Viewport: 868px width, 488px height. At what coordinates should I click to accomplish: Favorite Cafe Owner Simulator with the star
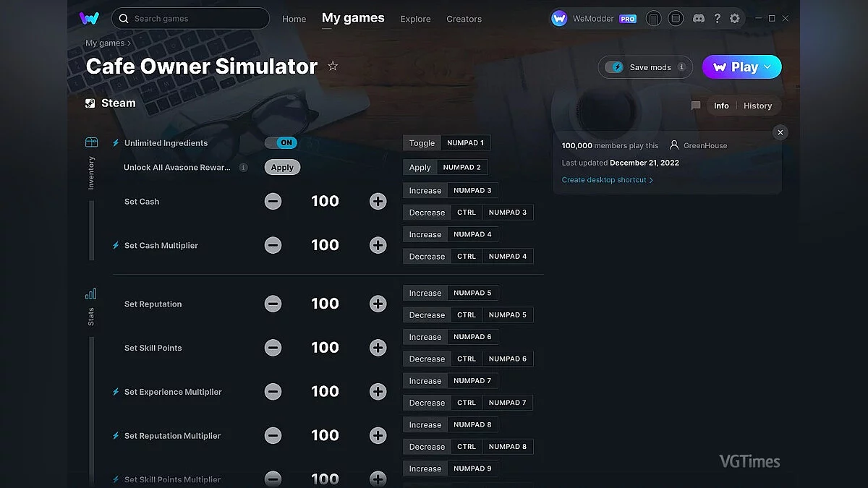coord(333,66)
